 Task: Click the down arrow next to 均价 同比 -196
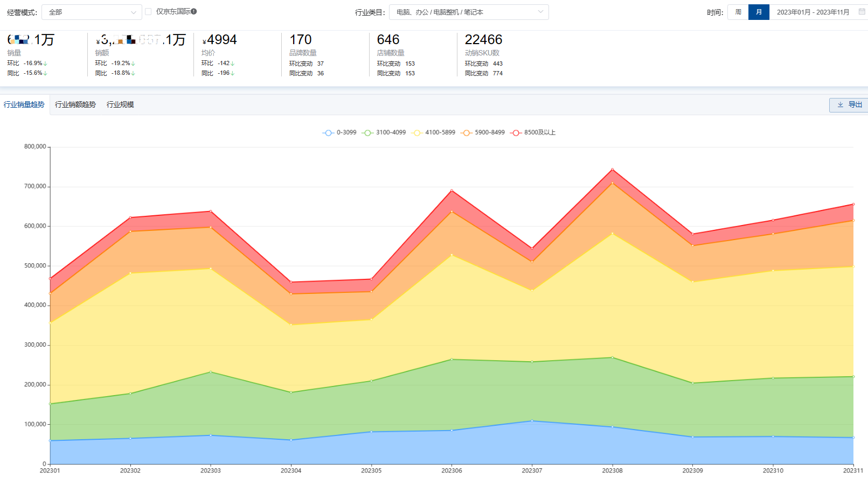click(233, 73)
